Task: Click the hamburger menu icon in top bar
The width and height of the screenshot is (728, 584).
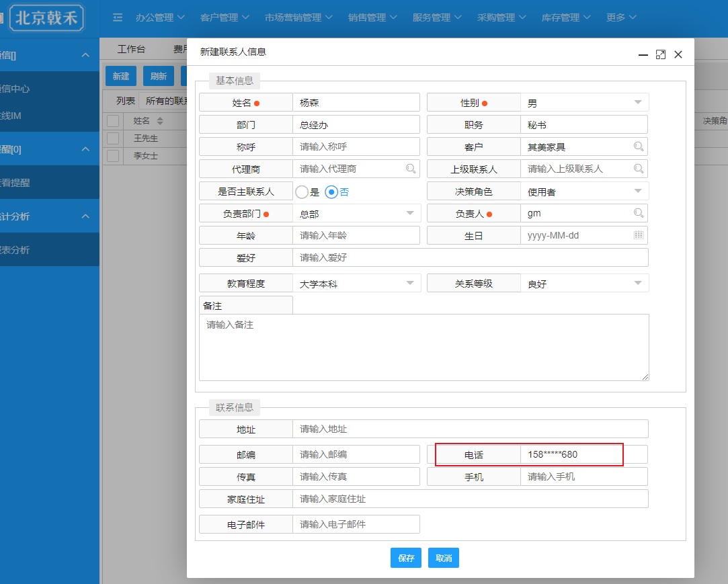Action: point(118,17)
